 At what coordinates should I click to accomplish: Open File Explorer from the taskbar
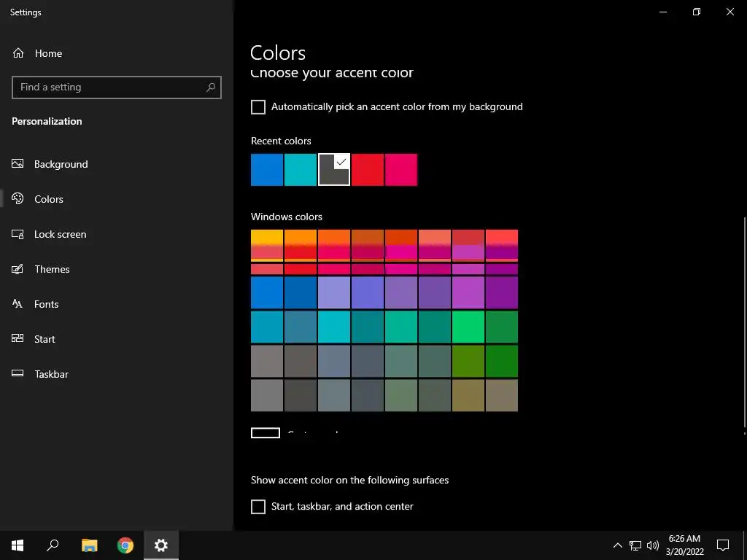tap(89, 545)
